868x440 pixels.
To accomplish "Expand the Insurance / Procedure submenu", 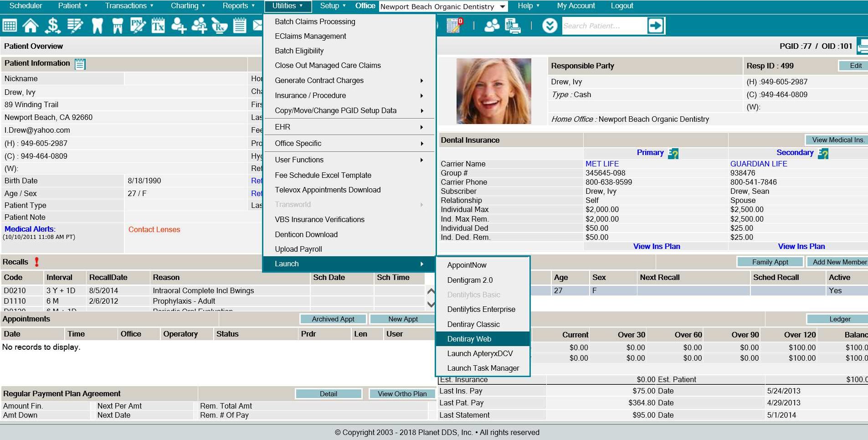I will pyautogui.click(x=349, y=95).
